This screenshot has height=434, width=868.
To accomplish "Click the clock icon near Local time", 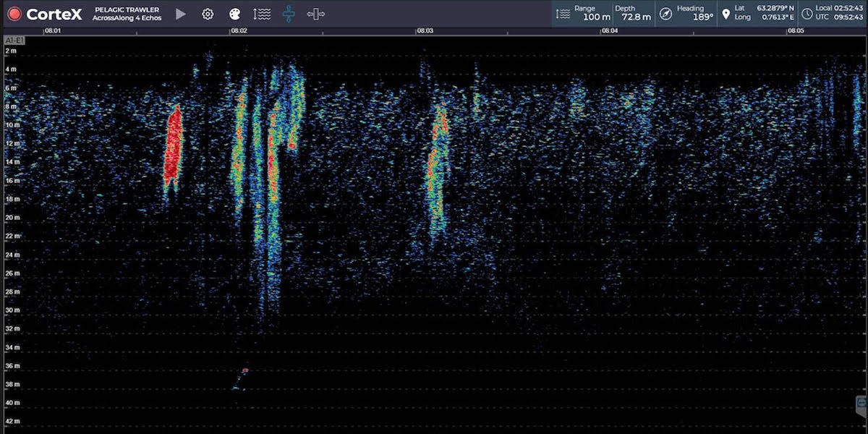I will coord(807,14).
